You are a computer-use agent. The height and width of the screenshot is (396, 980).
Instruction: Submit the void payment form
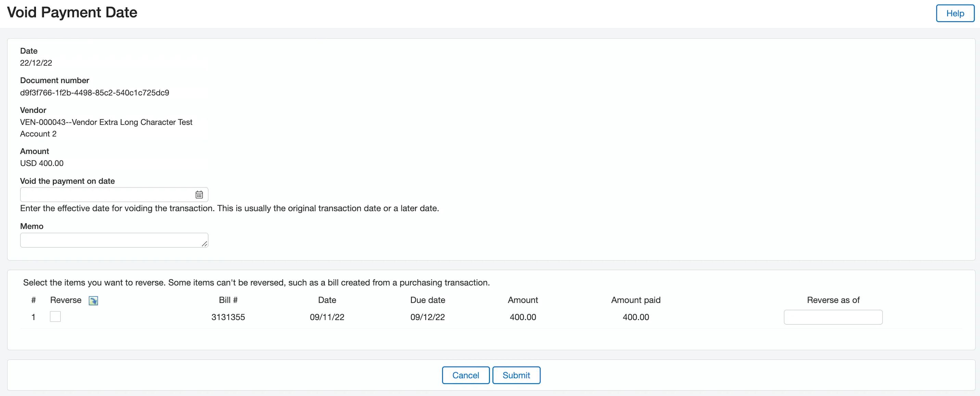click(x=516, y=375)
